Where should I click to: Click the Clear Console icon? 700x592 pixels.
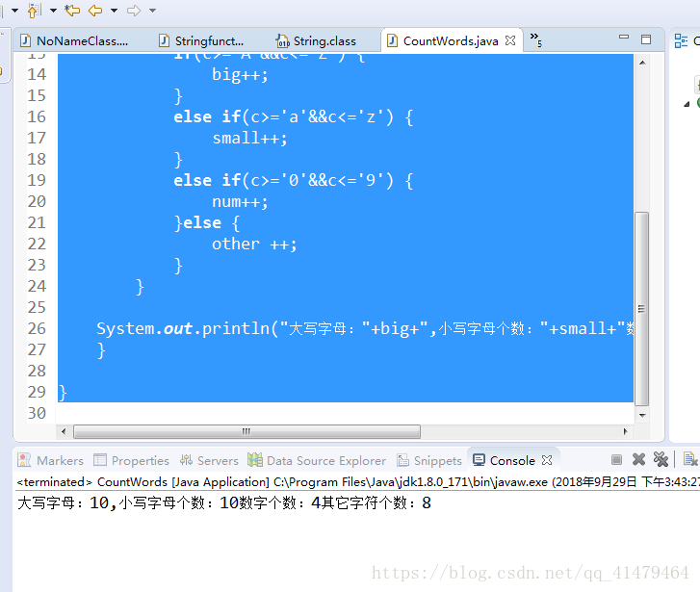(690, 459)
